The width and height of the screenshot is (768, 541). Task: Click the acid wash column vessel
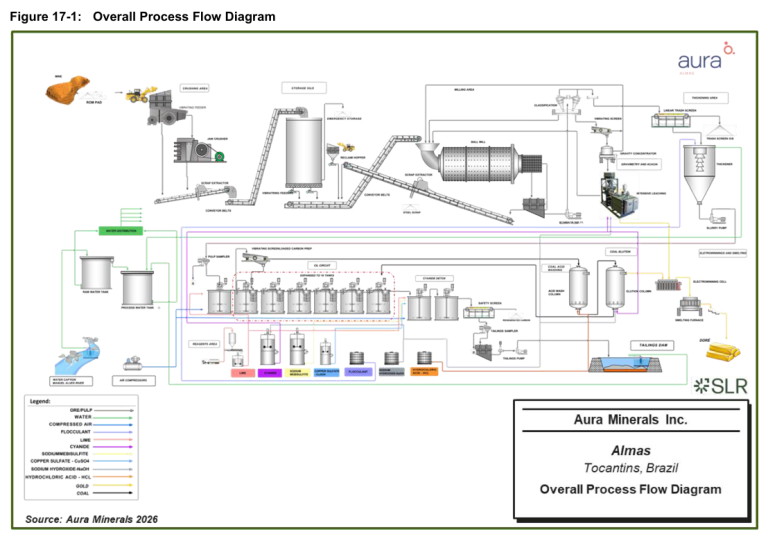point(578,287)
